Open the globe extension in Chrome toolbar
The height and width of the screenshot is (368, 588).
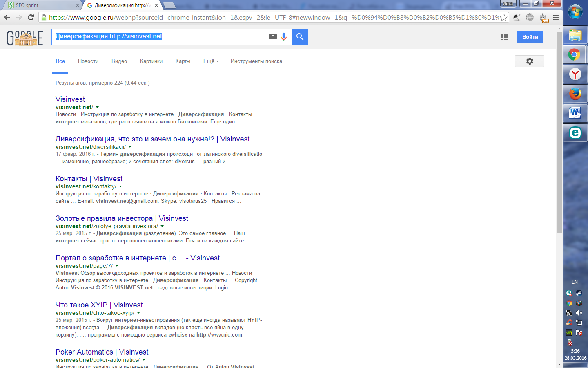tap(530, 17)
